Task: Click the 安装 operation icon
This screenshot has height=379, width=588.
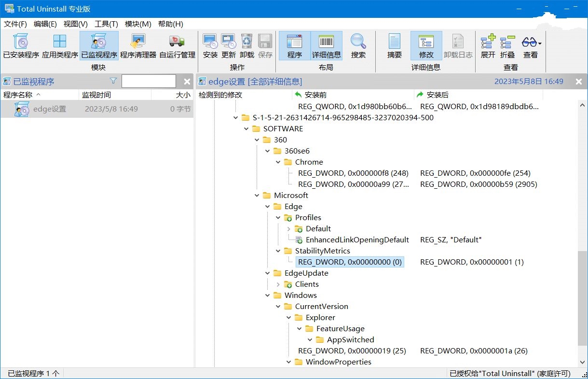Action: 210,46
